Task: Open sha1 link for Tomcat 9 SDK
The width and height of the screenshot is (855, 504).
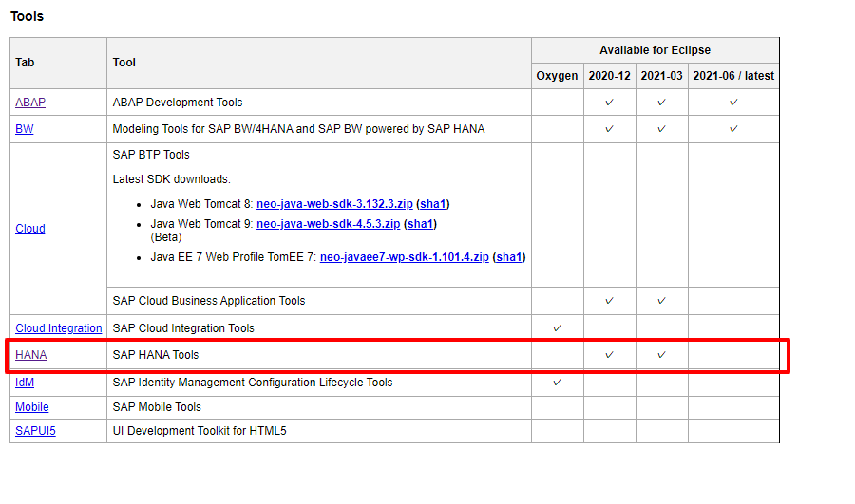Action: coord(420,224)
